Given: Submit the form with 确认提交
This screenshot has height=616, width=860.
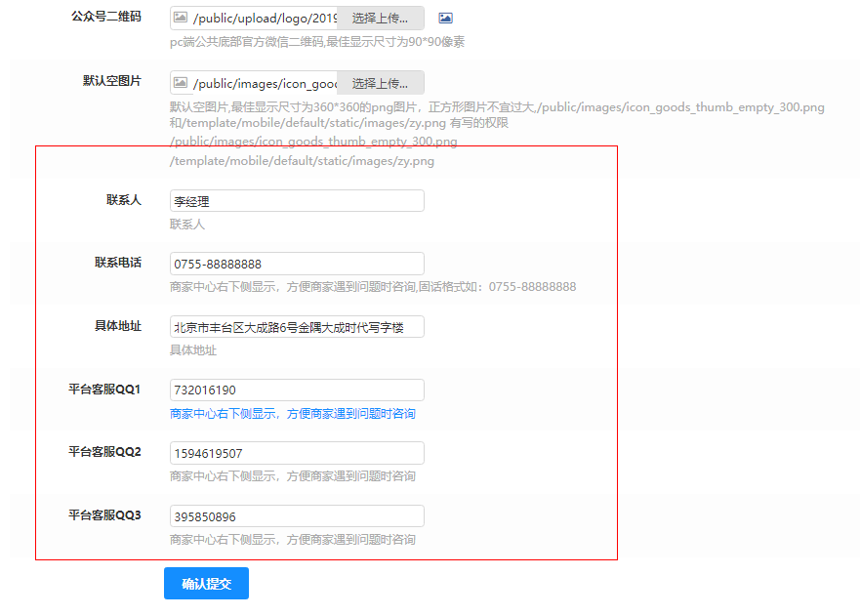Looking at the screenshot, I should click(x=206, y=584).
